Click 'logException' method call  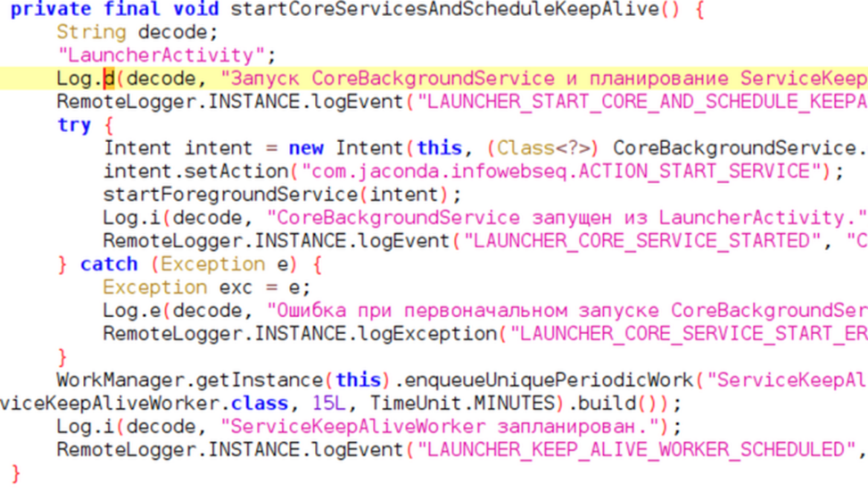[427, 334]
